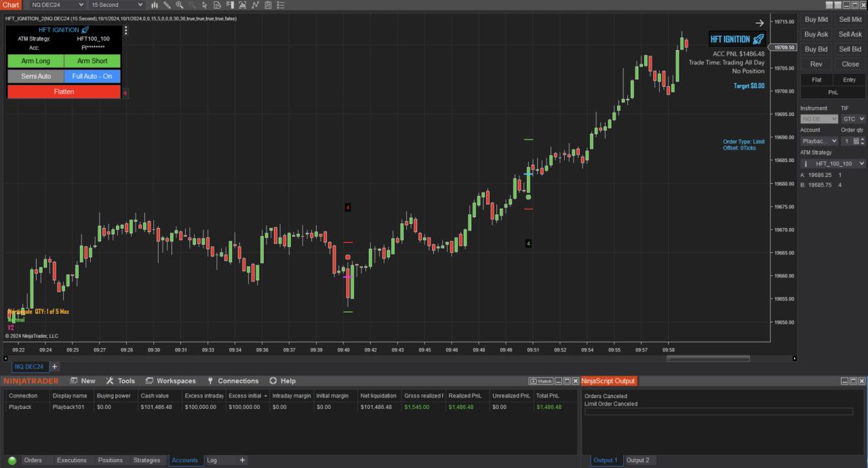Open the chart properties list icon
Image resolution: width=868 pixels, height=468 pixels.
point(281,5)
